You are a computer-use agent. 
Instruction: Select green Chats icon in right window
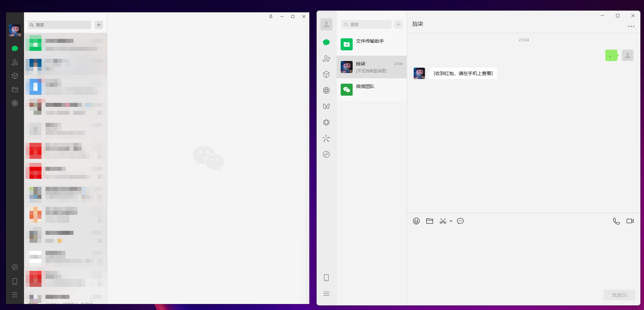point(326,42)
